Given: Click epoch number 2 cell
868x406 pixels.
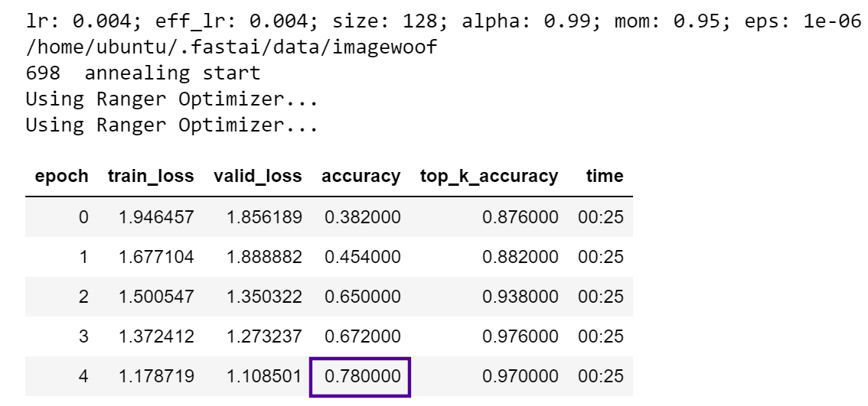Looking at the screenshot, I should click(x=83, y=297).
